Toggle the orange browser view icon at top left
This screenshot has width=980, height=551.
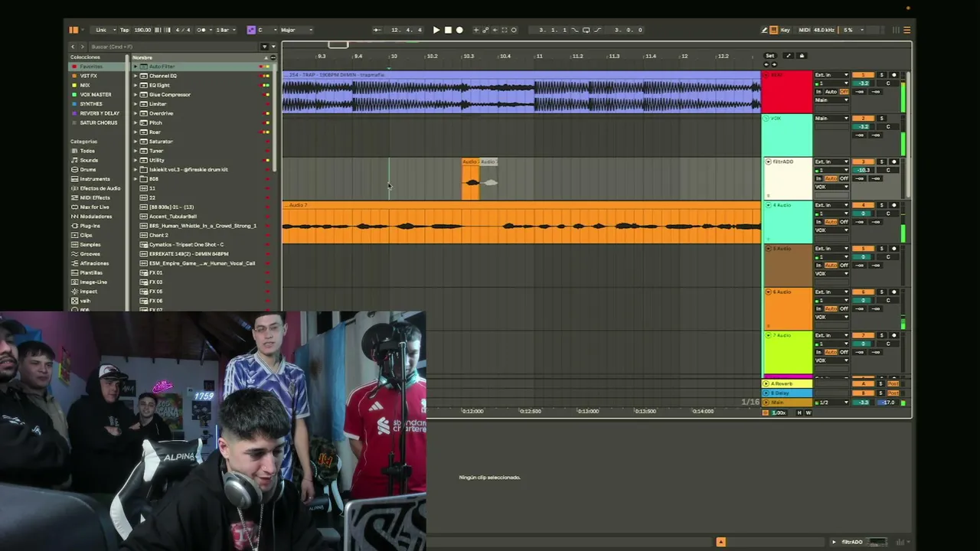point(73,30)
